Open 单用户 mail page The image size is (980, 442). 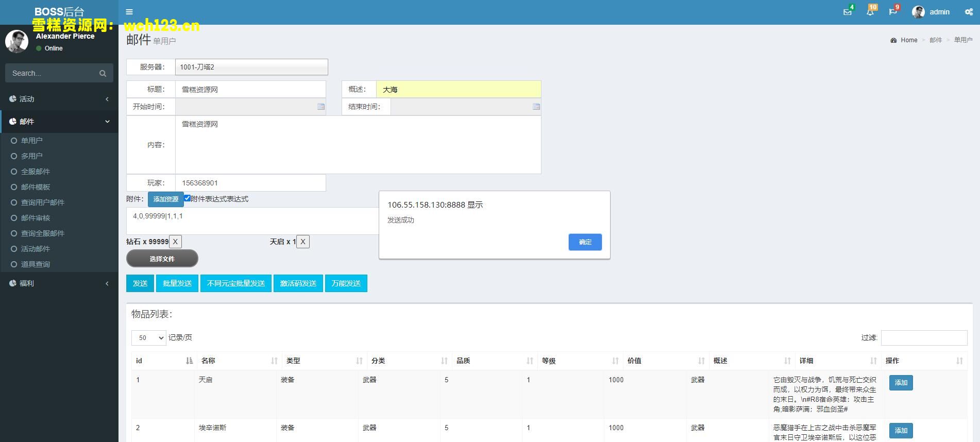point(31,141)
